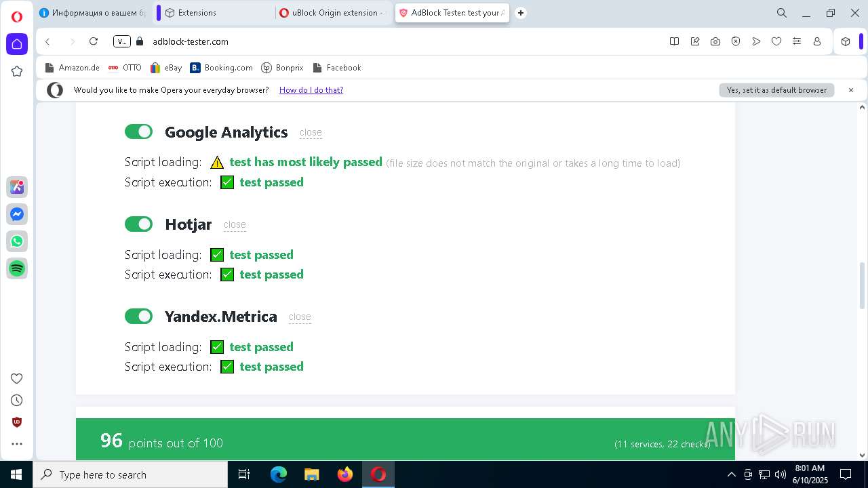Viewport: 868px width, 488px height.
Task: Click the '96 points out of 100' banner
Action: (406, 439)
